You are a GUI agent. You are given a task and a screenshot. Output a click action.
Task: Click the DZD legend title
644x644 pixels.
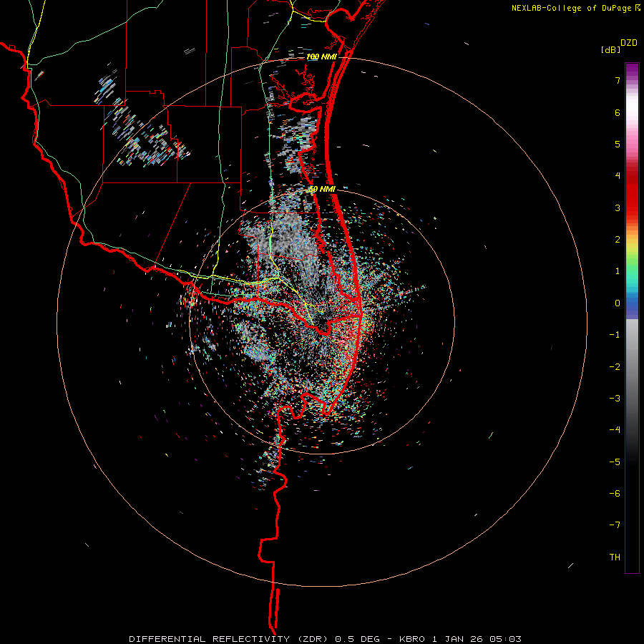(x=629, y=43)
